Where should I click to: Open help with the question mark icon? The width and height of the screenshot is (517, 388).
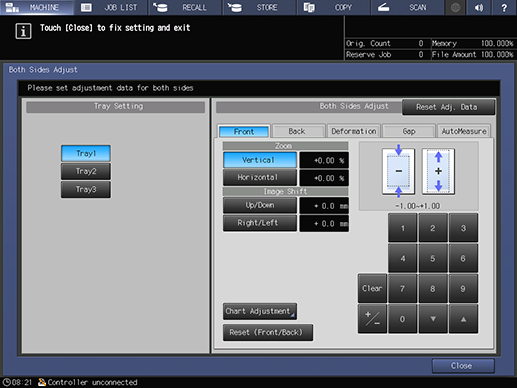pos(504,7)
